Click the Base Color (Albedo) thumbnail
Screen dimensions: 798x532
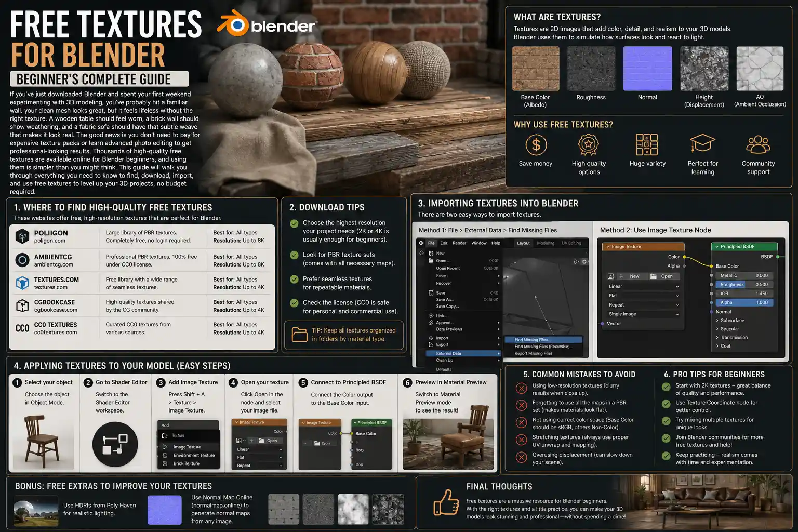click(x=536, y=69)
